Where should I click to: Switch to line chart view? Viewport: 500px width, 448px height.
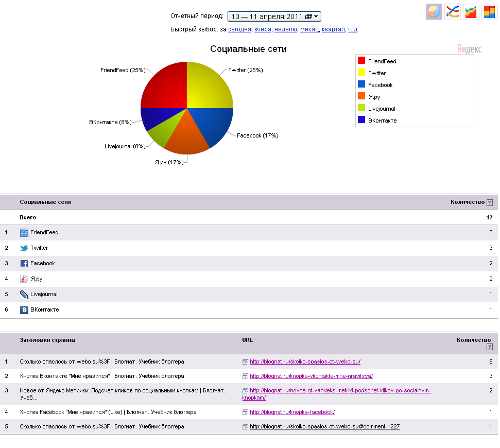pos(452,12)
